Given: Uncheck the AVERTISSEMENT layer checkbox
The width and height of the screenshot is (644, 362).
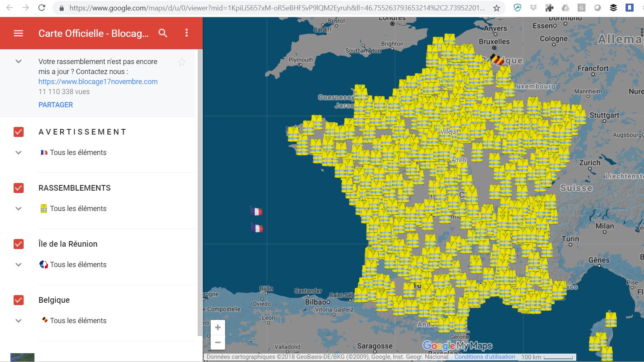Looking at the screenshot, I should pyautogui.click(x=18, y=132).
